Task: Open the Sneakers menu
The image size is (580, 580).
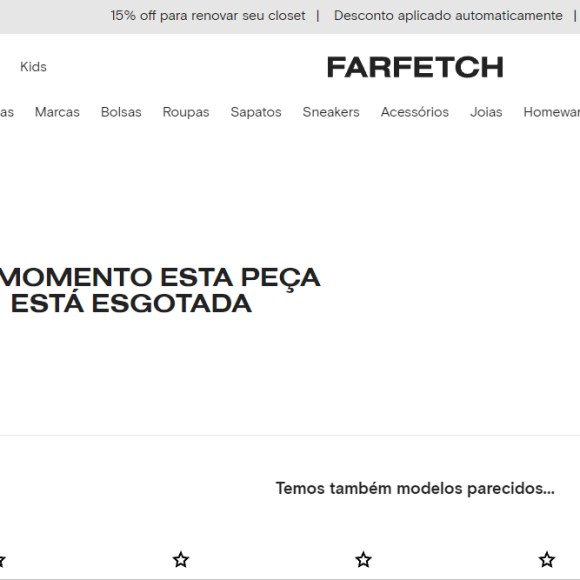Action: (331, 112)
